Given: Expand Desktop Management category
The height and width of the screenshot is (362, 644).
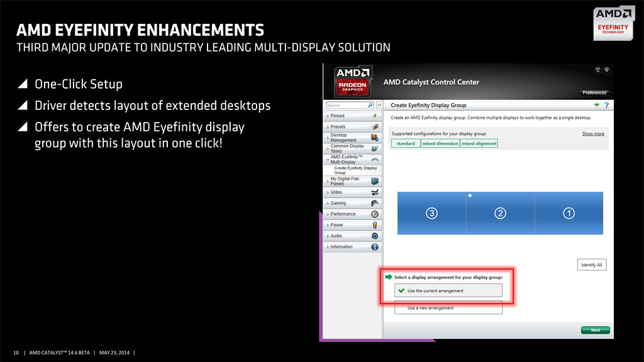Looking at the screenshot, I should (x=352, y=138).
